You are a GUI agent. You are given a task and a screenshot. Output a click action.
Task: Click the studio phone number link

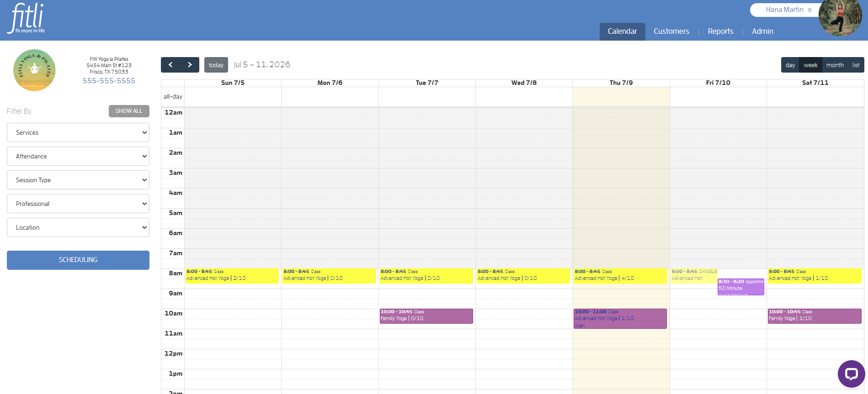point(109,81)
